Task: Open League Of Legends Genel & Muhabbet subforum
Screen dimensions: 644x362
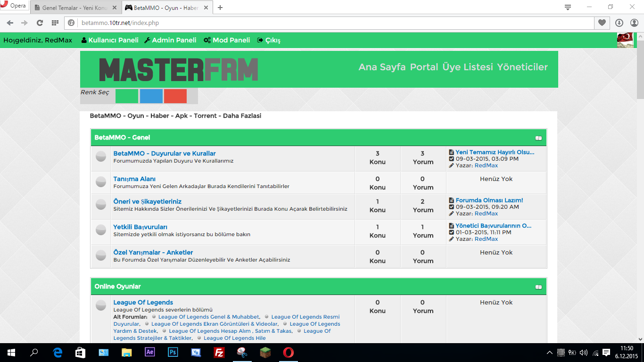Action: tap(209, 317)
